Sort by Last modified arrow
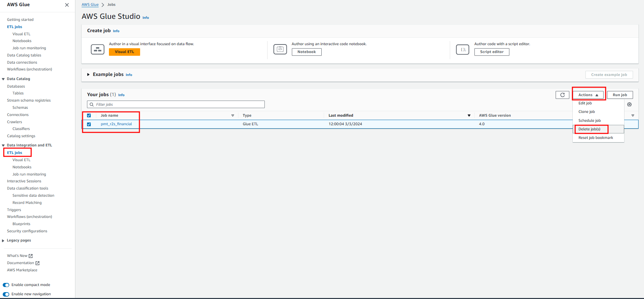The image size is (644, 299). tap(469, 116)
